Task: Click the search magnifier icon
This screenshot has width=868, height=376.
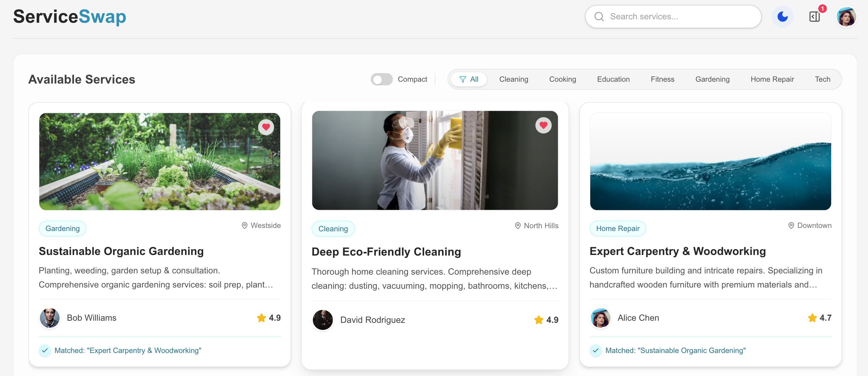Action: [599, 16]
